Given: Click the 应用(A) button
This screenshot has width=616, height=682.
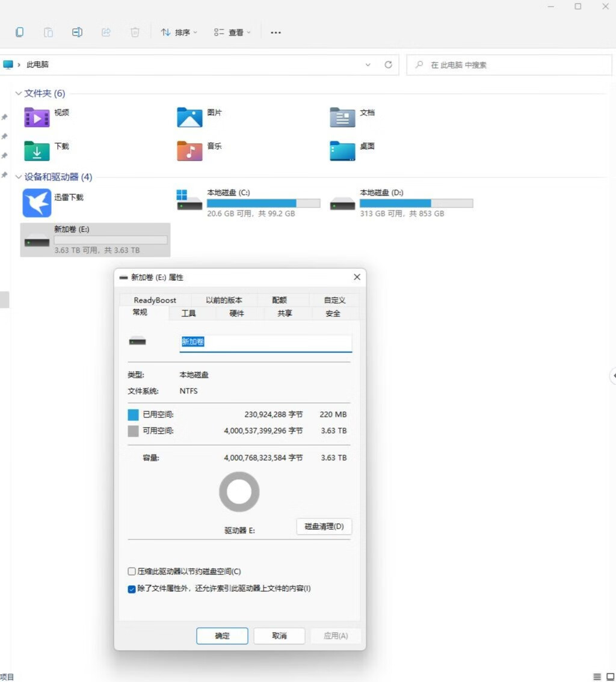Looking at the screenshot, I should coord(336,636).
